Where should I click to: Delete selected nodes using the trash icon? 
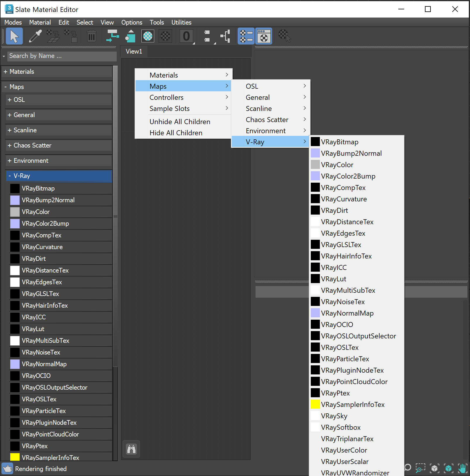click(91, 36)
